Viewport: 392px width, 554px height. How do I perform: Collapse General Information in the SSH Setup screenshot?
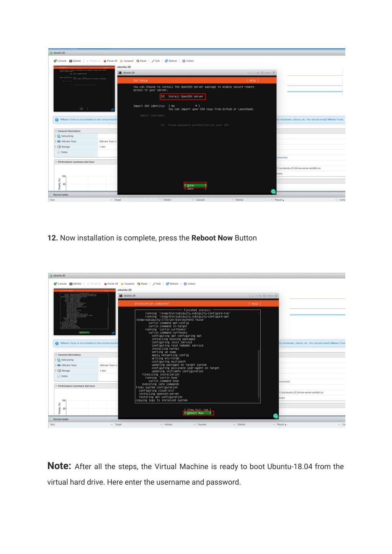[56, 131]
